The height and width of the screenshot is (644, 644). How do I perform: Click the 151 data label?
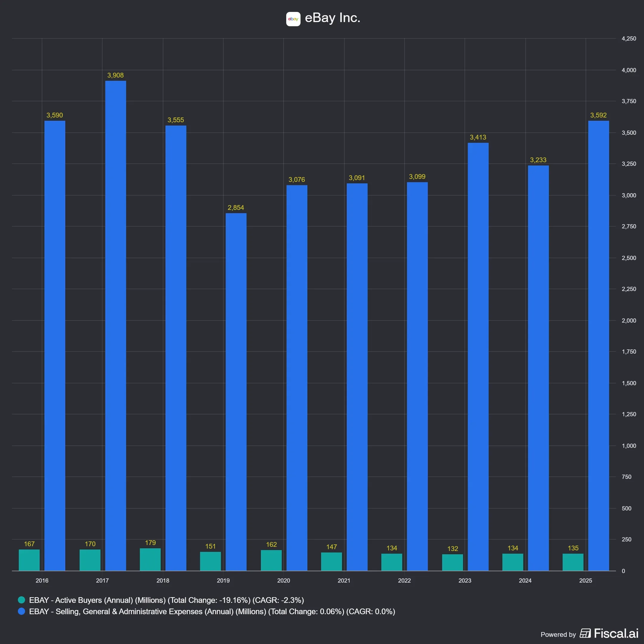210,546
